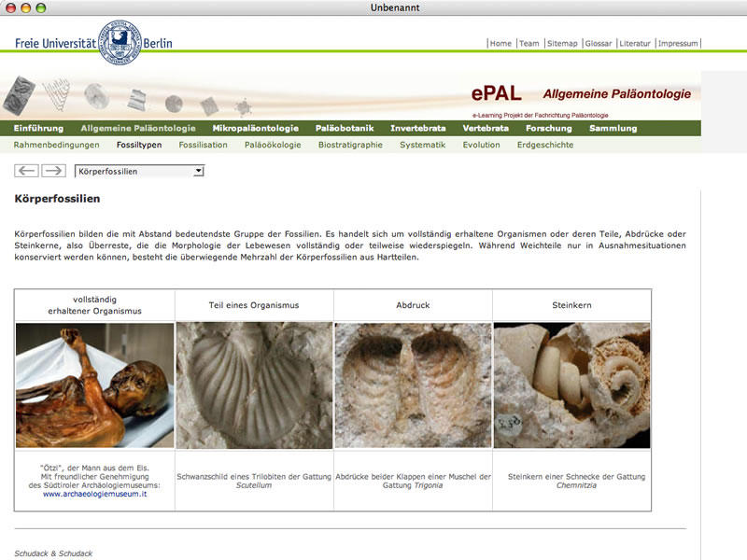Open the Glossar link
Viewport: 747px width, 560px height.
[599, 43]
